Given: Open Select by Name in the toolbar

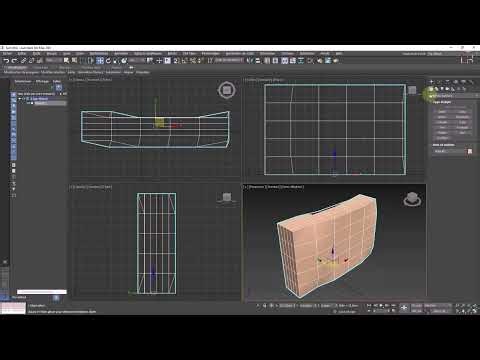Looking at the screenshot, I should [x=74, y=61].
